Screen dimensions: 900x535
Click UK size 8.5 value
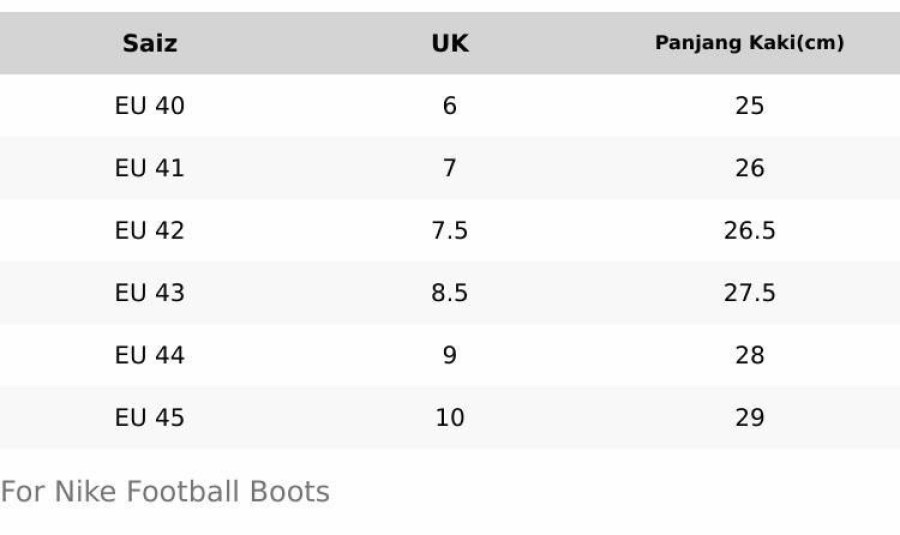point(450,293)
